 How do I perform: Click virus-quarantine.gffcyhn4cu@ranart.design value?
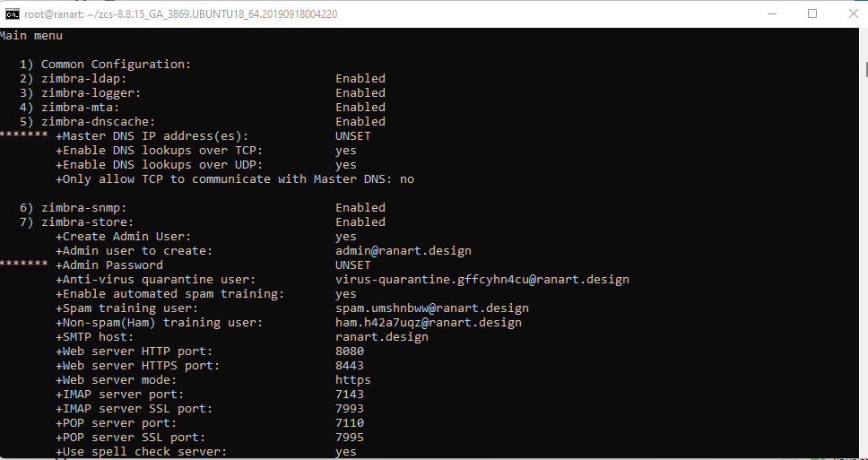(x=482, y=280)
